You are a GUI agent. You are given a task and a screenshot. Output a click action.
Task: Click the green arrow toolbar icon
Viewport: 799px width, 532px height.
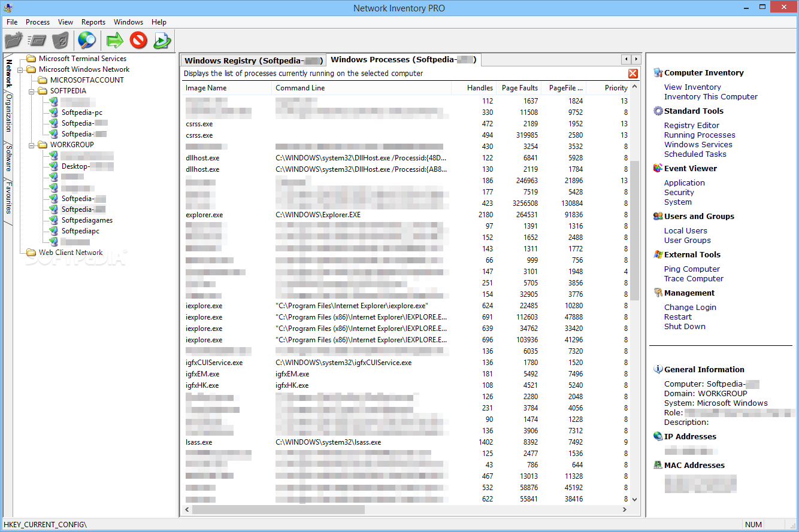tap(114, 41)
